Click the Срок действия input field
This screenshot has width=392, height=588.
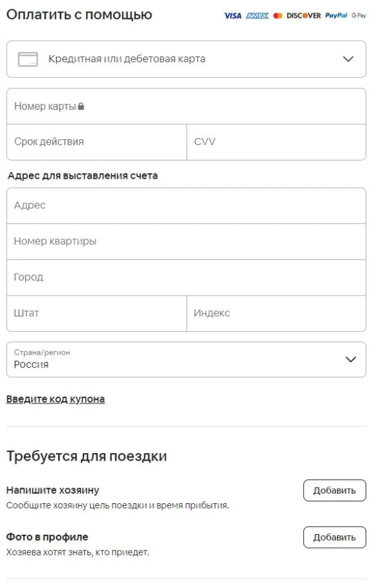97,142
